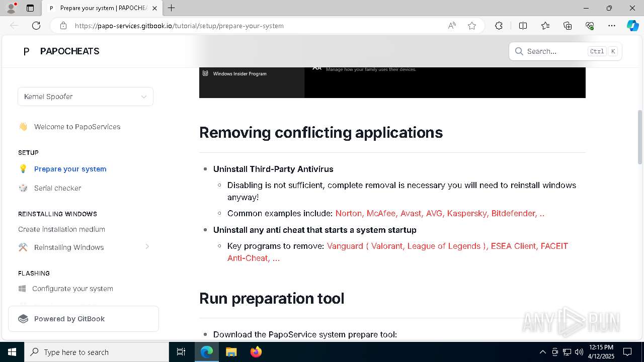The image size is (644, 362).
Task: Open the tab actions menu icon
Action: (30, 8)
